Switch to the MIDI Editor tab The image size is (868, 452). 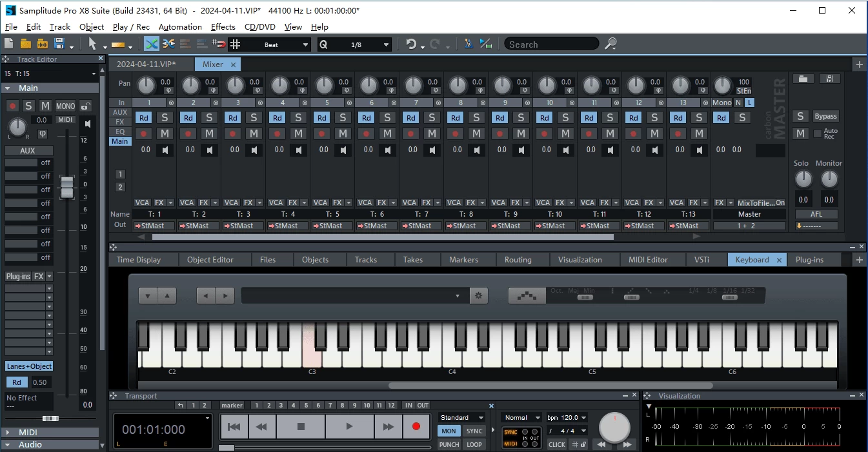pos(648,260)
